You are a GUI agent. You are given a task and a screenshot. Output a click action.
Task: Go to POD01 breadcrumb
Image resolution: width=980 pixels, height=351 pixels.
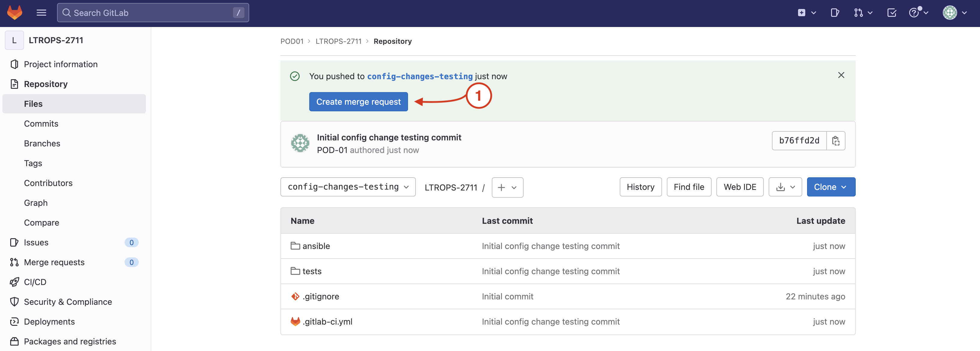tap(292, 41)
